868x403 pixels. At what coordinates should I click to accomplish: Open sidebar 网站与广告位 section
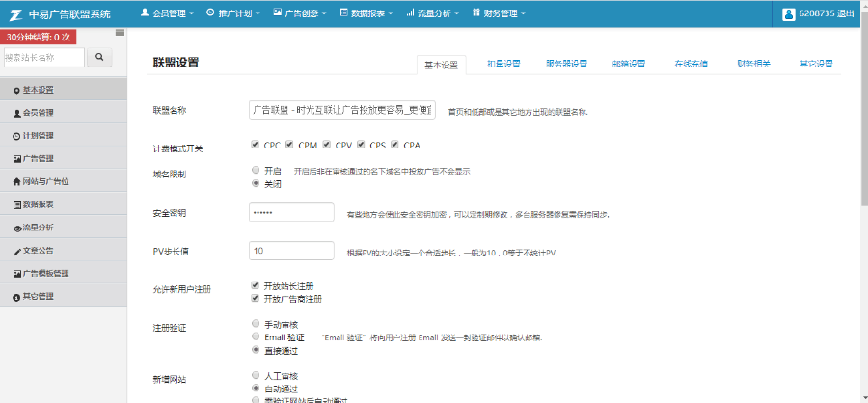click(x=63, y=181)
